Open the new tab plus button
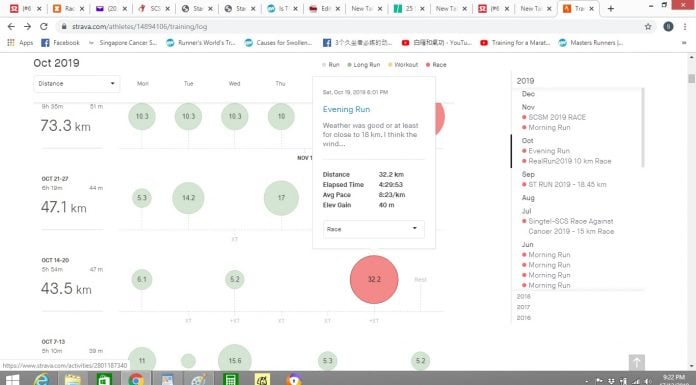 click(611, 8)
